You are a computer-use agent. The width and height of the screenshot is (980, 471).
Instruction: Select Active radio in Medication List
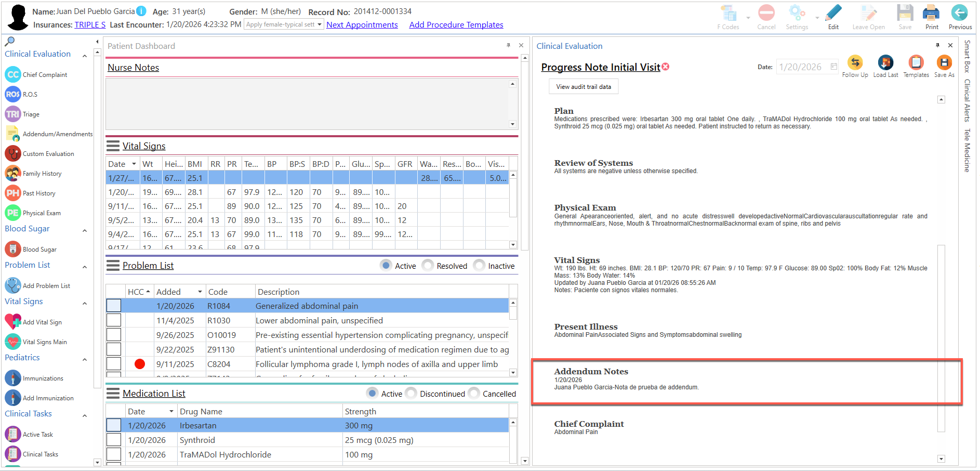pyautogui.click(x=372, y=393)
